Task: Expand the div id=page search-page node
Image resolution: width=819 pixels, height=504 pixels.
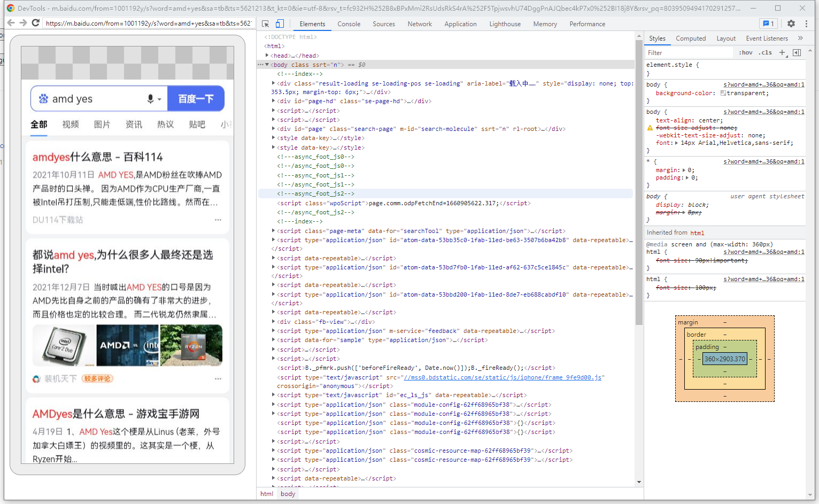Action: tap(273, 128)
